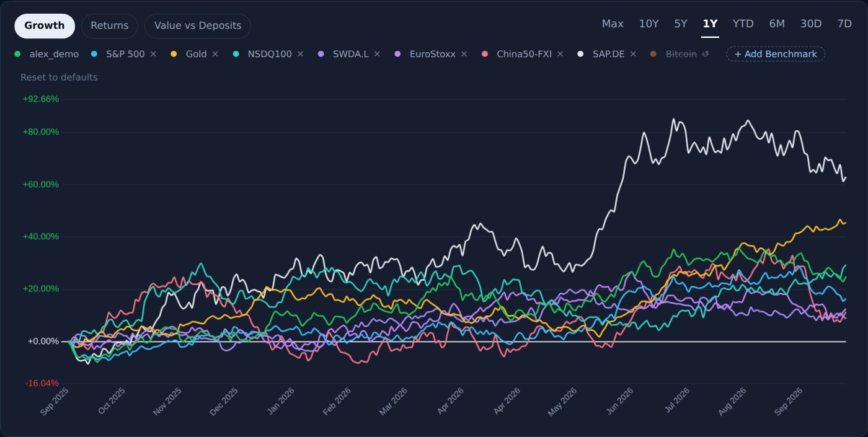Click the May 2026 date label
The image size is (868, 437).
point(562,401)
